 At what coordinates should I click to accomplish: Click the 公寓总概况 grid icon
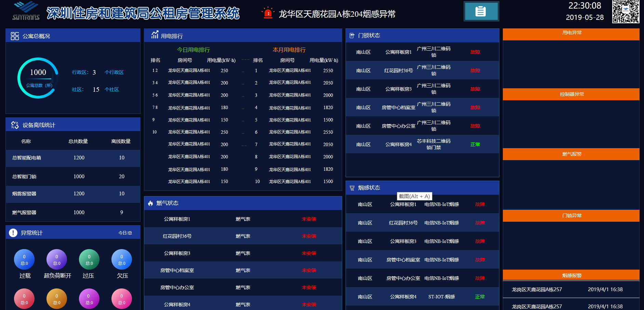click(x=15, y=36)
